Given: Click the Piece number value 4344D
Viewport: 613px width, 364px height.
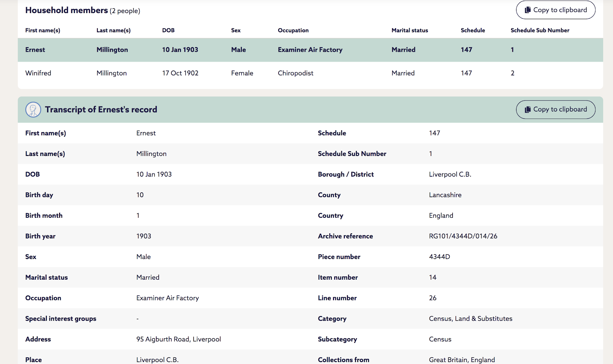Looking at the screenshot, I should tap(439, 257).
